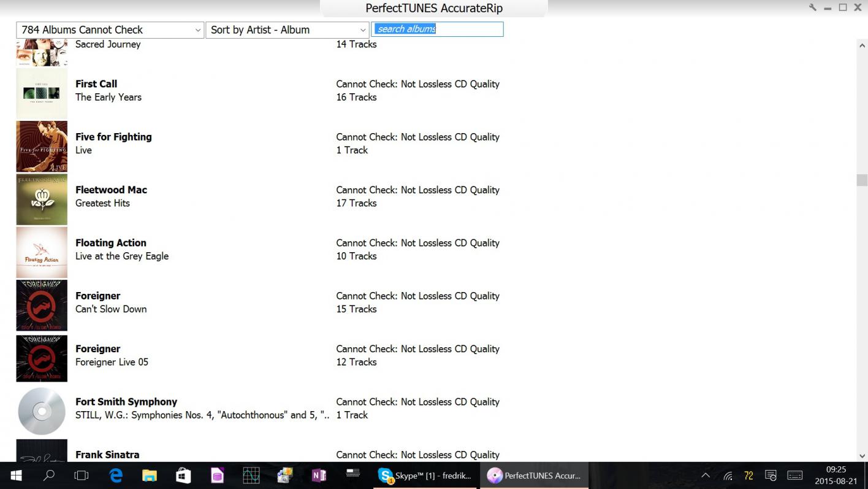Click the Sacred Journey album title
The width and height of the screenshot is (868, 489).
(108, 44)
